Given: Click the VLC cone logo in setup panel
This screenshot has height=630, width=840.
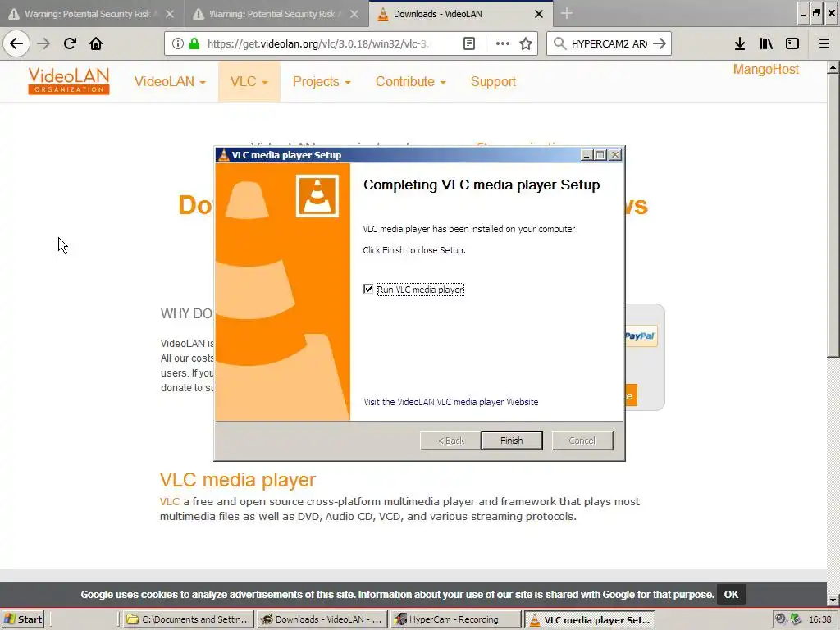Looking at the screenshot, I should click(x=317, y=196).
